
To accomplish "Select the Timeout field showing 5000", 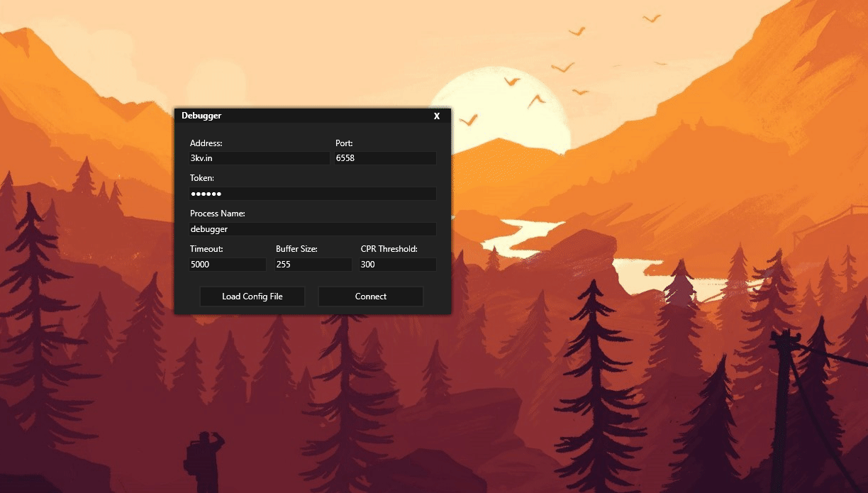I will tap(228, 265).
